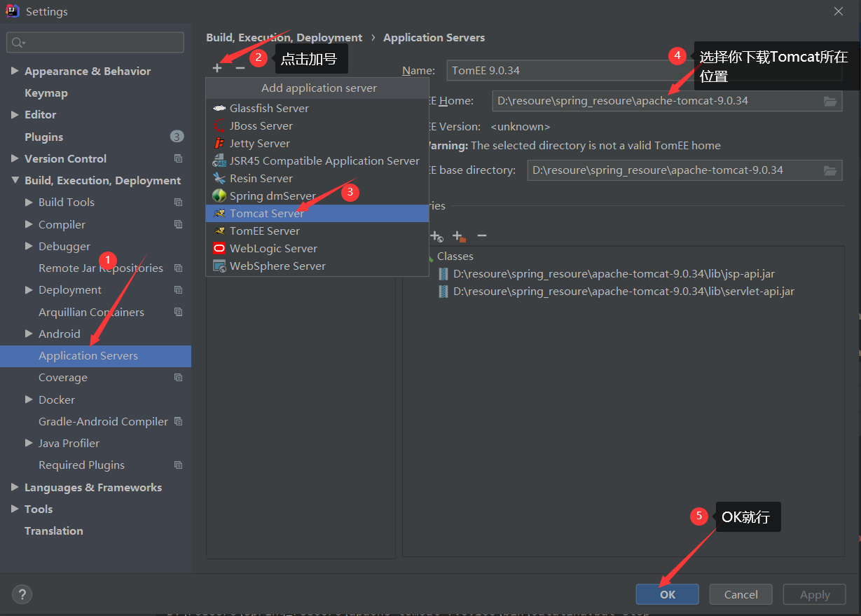The image size is (861, 616).
Task: Click the WebLogic red oracle icon
Action: [x=219, y=248]
